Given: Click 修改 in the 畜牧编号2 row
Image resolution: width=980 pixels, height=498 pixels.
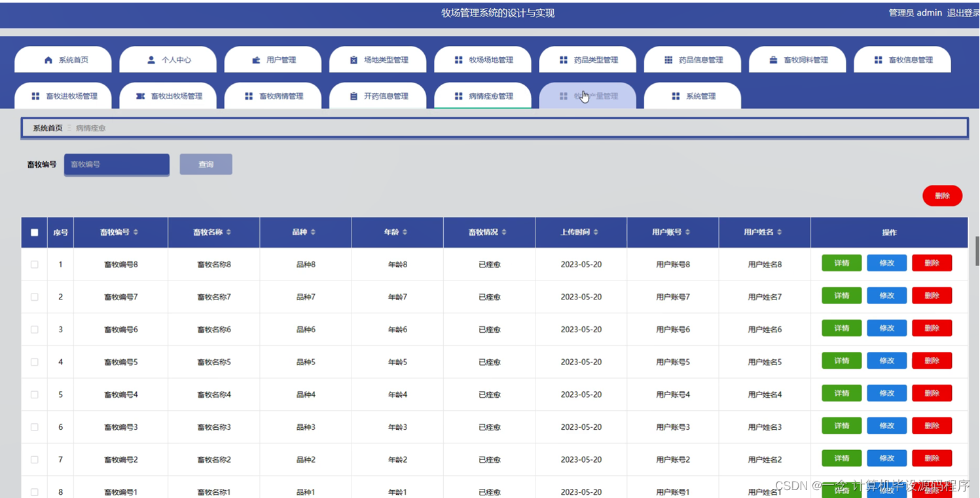Looking at the screenshot, I should point(887,458).
